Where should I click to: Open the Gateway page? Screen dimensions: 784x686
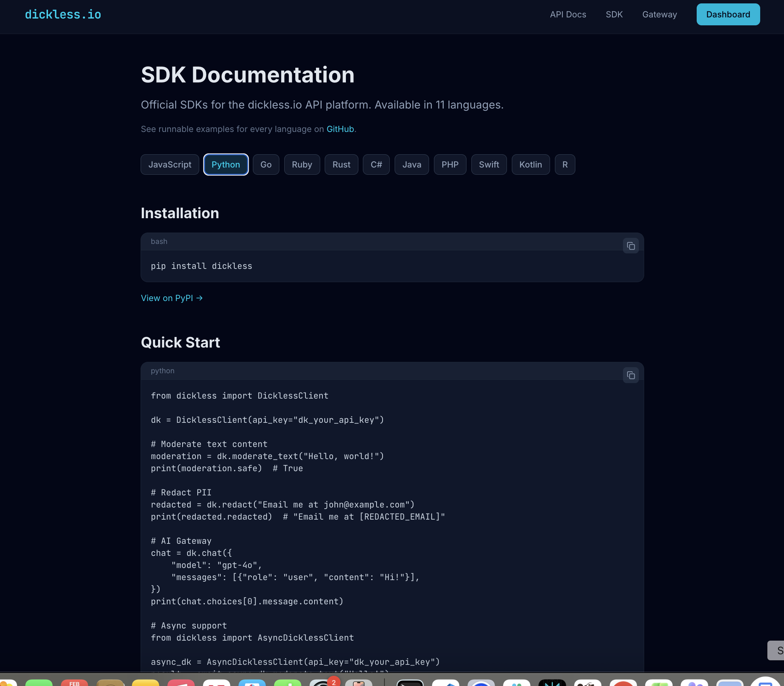659,14
